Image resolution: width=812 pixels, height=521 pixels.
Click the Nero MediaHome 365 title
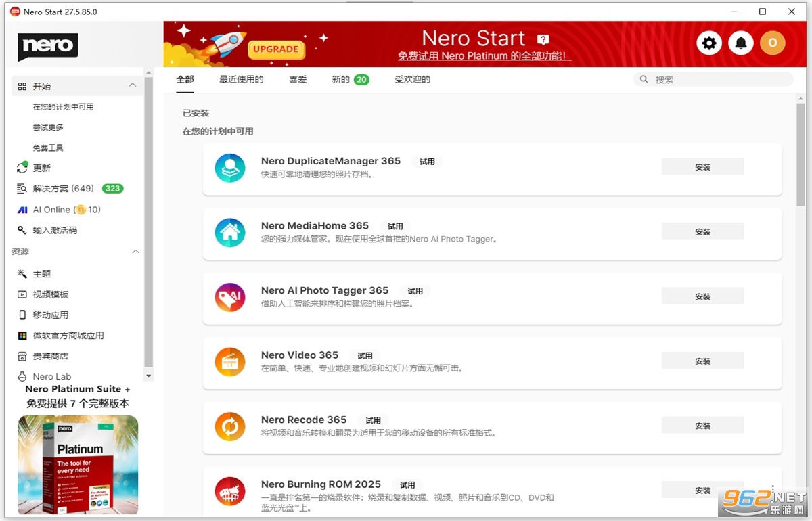tap(315, 226)
